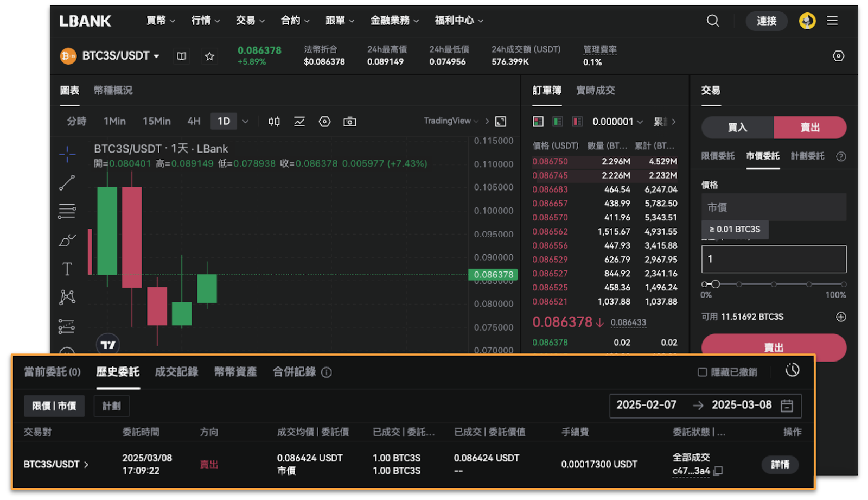Select the plan orders filter button
The image size is (868, 500).
(112, 406)
